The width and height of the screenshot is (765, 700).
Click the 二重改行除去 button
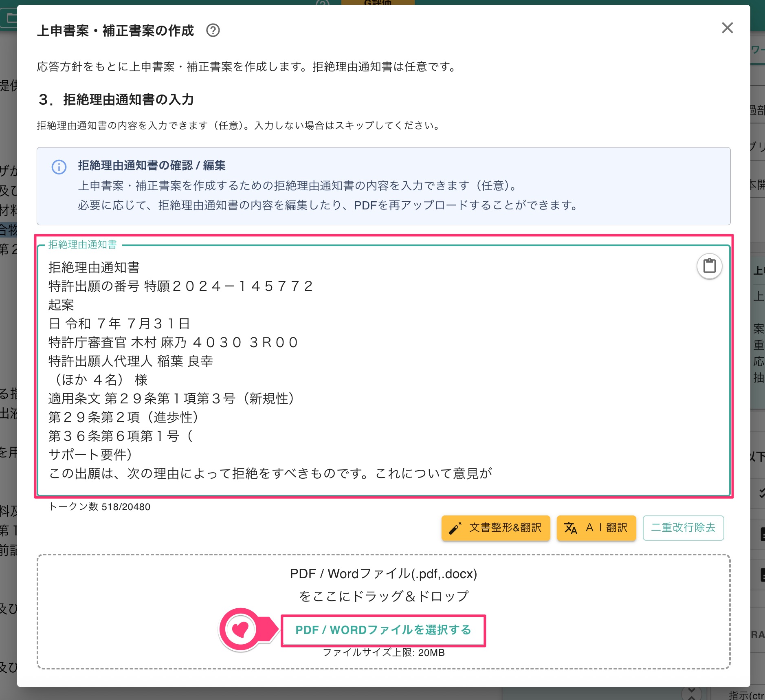[x=683, y=528]
